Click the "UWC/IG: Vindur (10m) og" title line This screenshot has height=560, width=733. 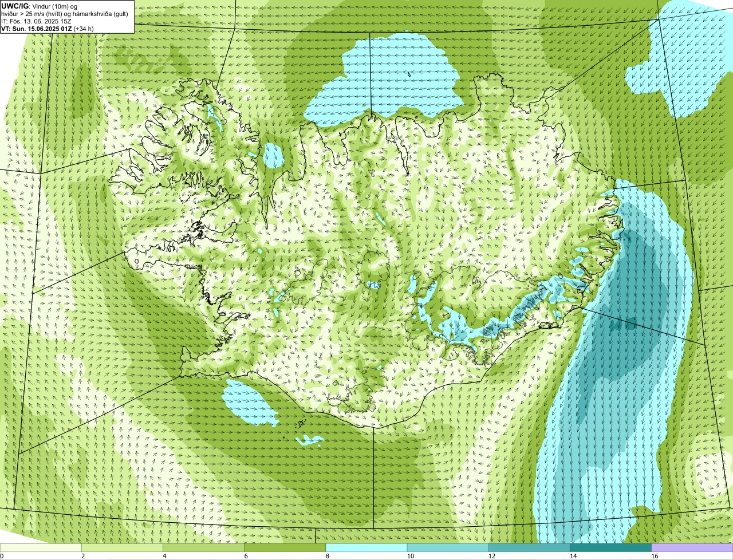40,6
